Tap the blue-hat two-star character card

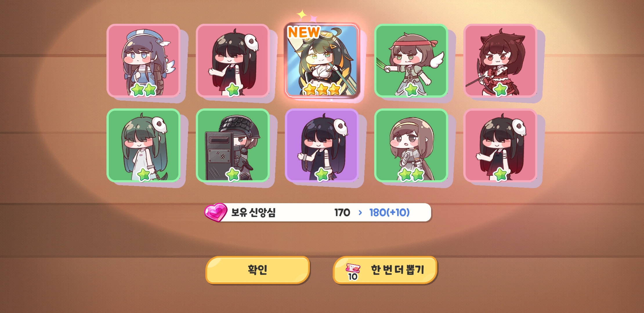144,61
